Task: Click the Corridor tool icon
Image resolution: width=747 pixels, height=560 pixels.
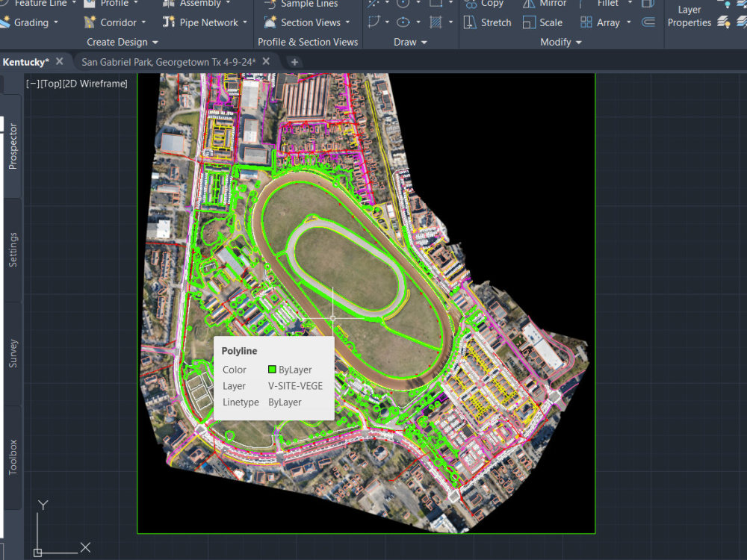Action: [x=89, y=22]
